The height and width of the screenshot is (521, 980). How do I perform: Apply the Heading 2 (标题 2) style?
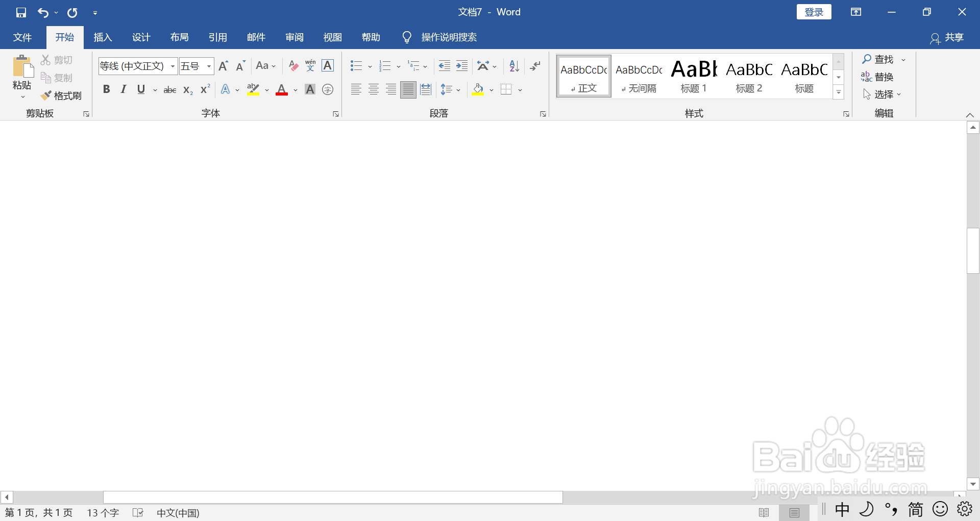pyautogui.click(x=749, y=76)
